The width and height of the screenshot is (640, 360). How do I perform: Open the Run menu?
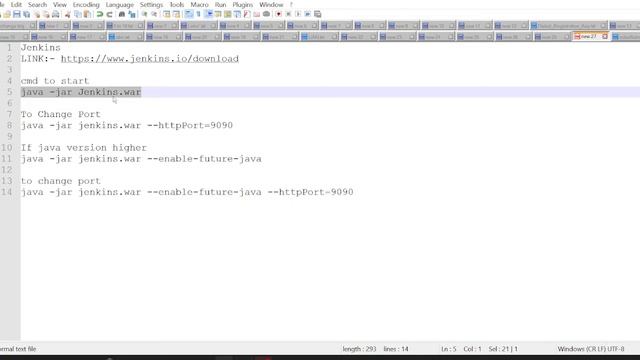220,4
